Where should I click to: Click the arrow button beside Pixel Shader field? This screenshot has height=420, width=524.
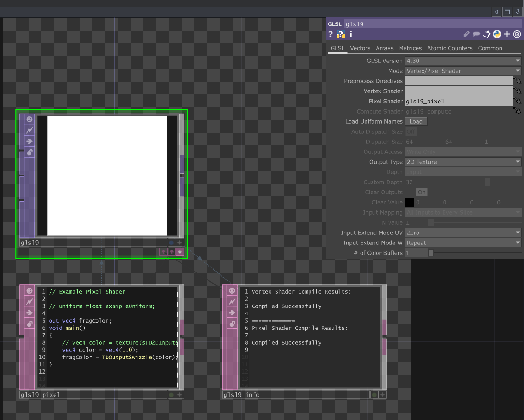(517, 101)
